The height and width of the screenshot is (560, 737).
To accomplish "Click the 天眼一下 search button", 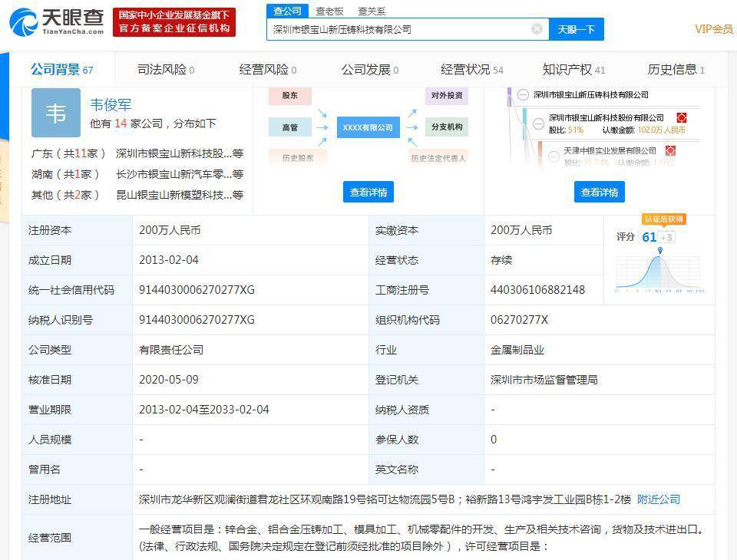I will (577, 30).
